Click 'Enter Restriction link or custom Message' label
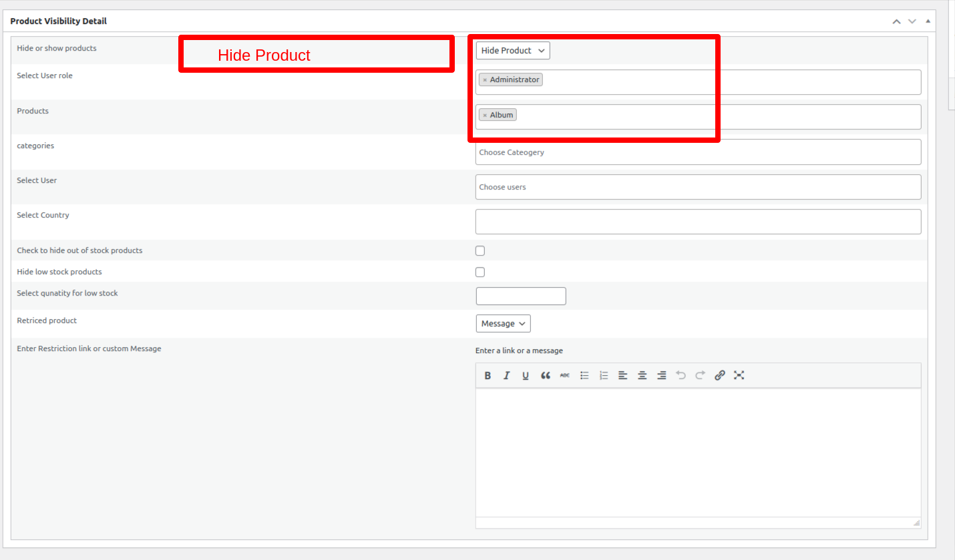 89,349
